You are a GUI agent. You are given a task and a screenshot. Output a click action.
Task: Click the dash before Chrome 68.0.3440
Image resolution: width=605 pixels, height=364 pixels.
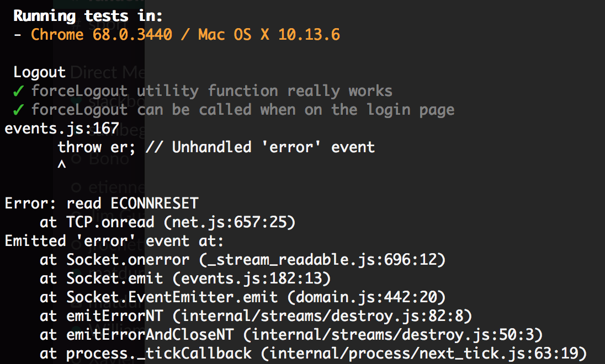(17, 35)
